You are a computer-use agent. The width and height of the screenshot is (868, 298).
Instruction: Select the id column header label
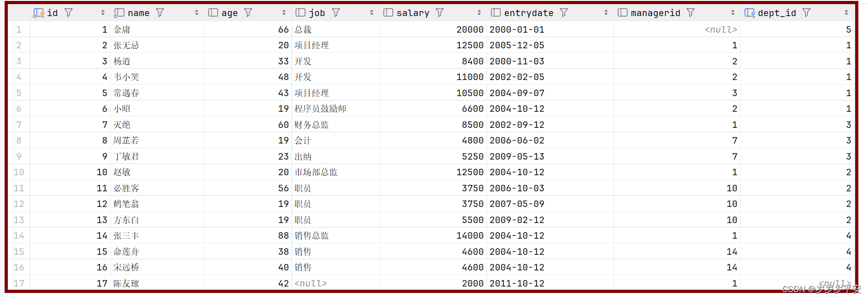(52, 13)
